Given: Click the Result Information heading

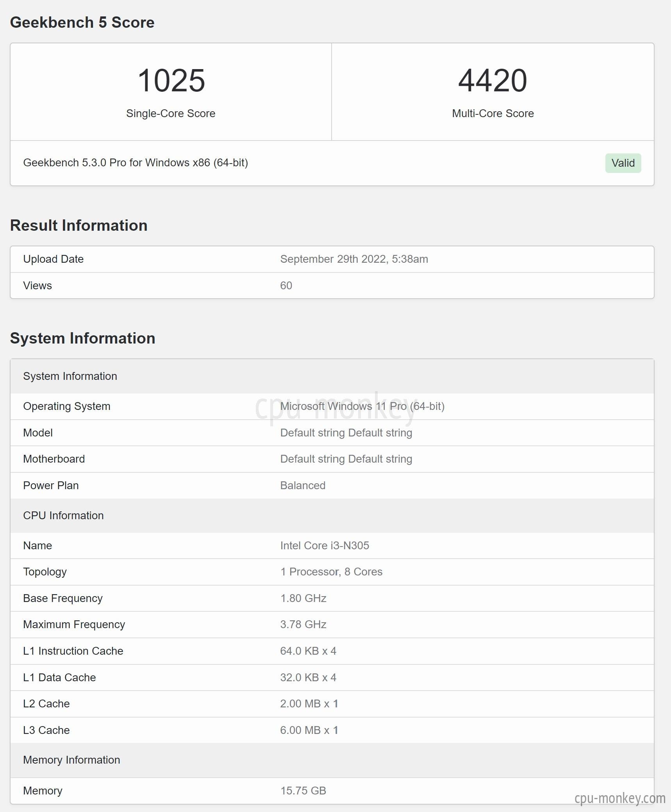Looking at the screenshot, I should pyautogui.click(x=79, y=225).
